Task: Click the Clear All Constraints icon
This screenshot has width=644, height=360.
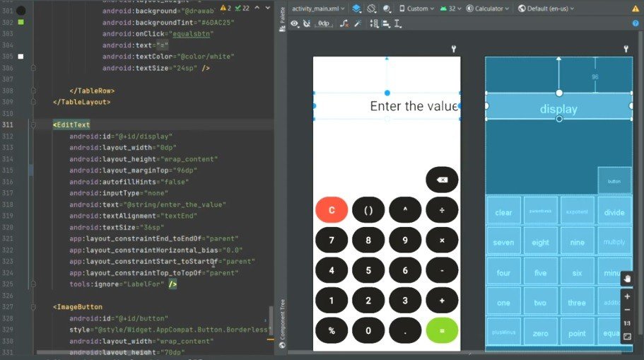Action: point(344,23)
